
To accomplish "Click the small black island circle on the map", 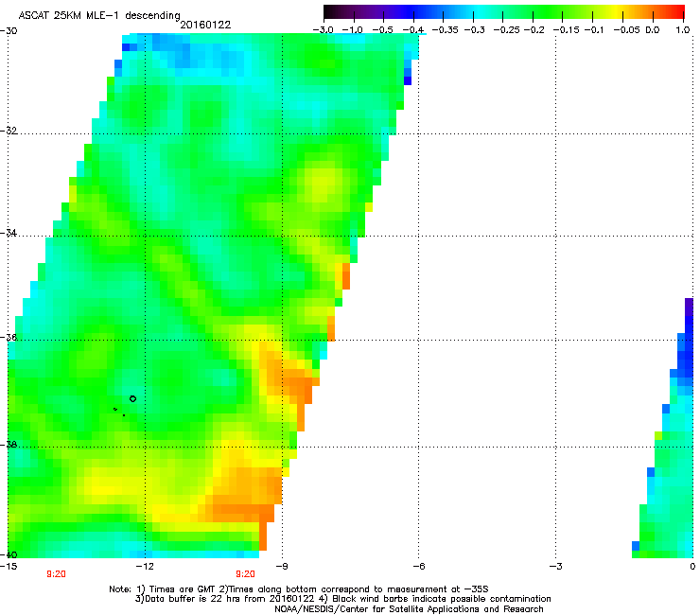I will pos(132,399).
